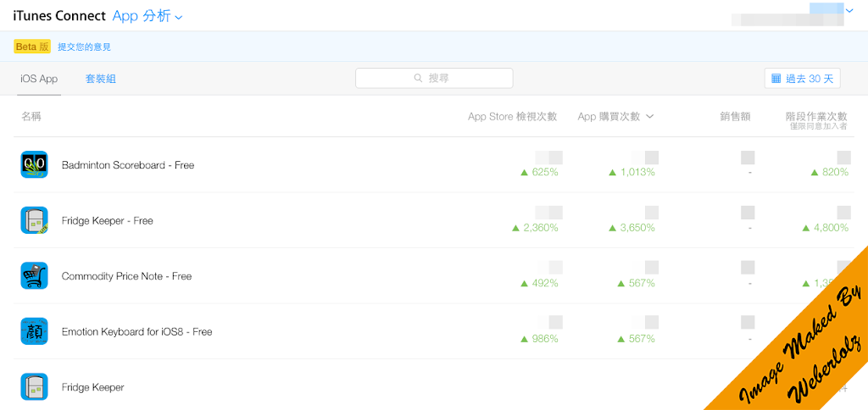Screen dimensions: 868x410
Task: Click the Fridge Keeper - Free app icon
Action: pyautogui.click(x=34, y=220)
